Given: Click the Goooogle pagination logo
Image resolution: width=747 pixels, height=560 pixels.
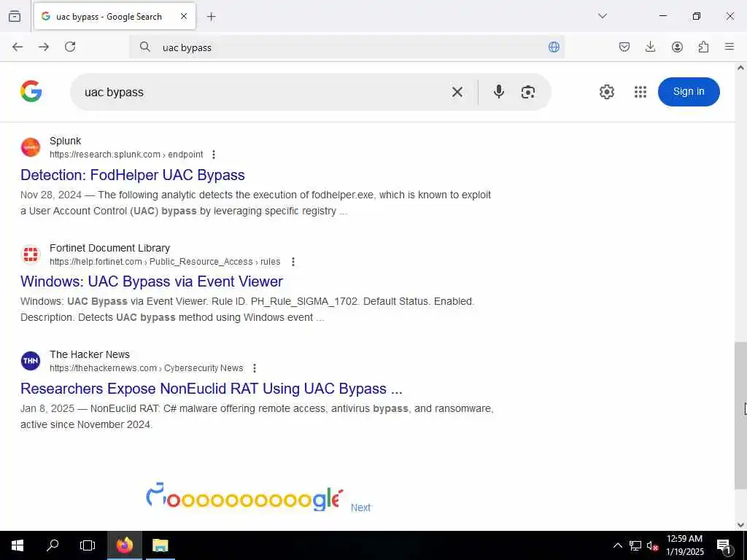Looking at the screenshot, I should coord(244,497).
